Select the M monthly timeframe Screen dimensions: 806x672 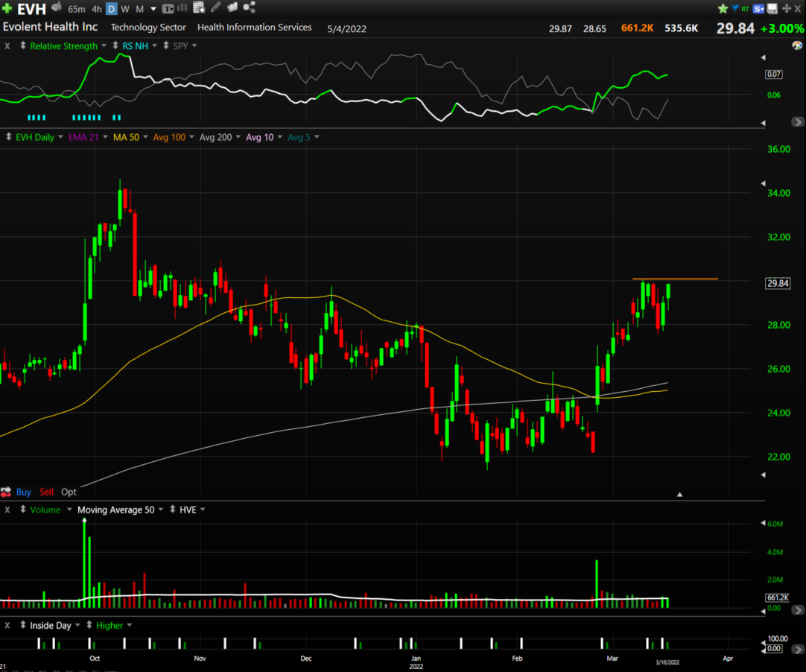coord(139,9)
